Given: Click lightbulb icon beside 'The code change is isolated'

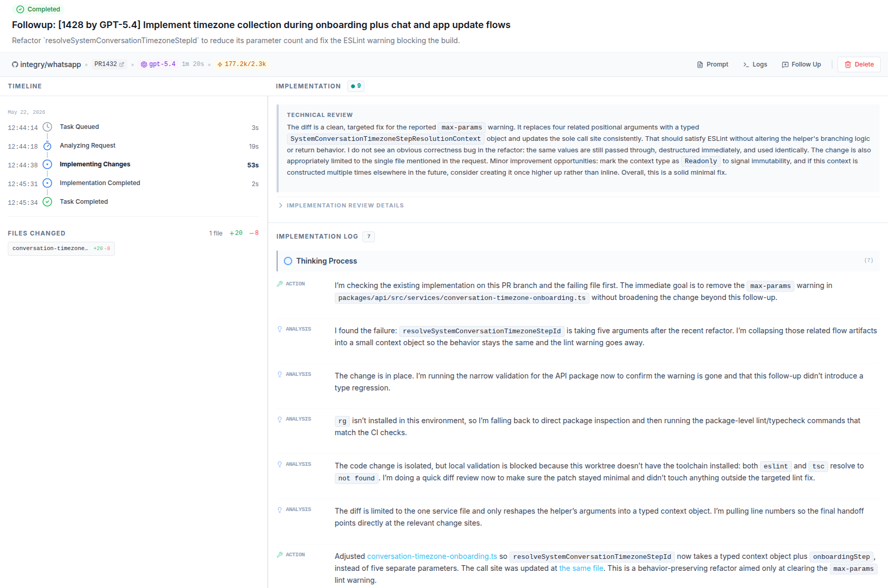Looking at the screenshot, I should pos(280,464).
